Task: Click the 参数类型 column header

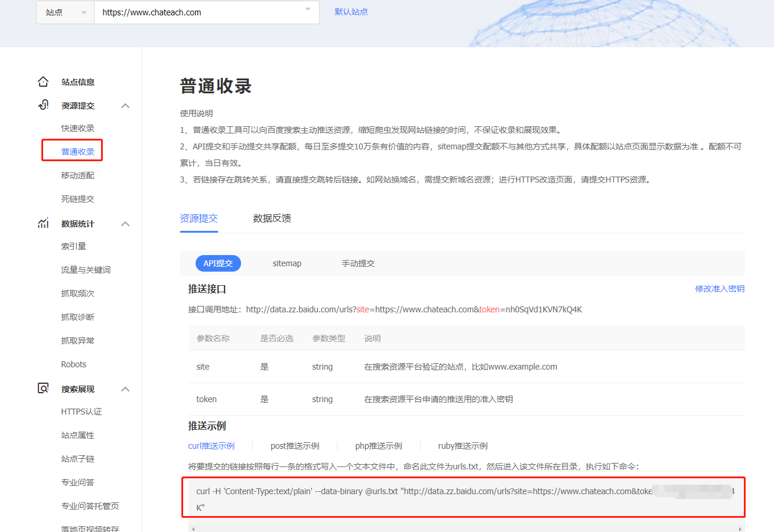Action: coord(329,338)
